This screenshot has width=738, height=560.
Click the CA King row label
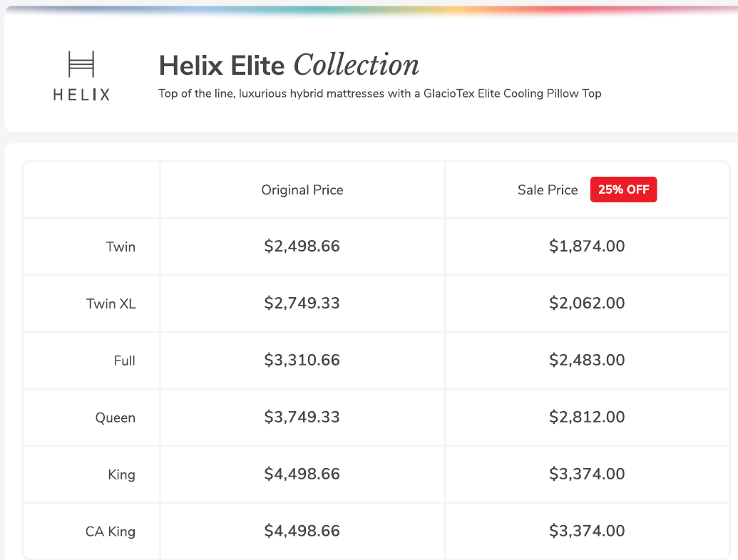point(110,532)
